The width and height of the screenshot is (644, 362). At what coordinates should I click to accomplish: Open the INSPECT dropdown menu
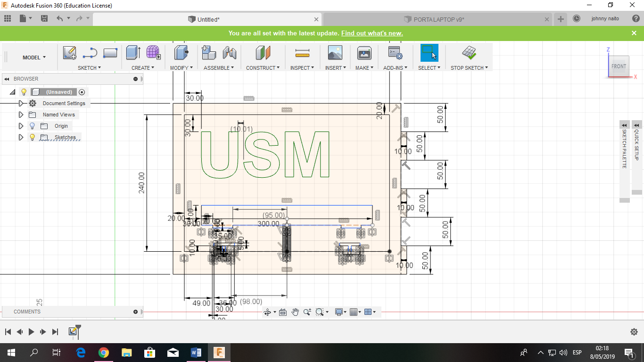302,68
